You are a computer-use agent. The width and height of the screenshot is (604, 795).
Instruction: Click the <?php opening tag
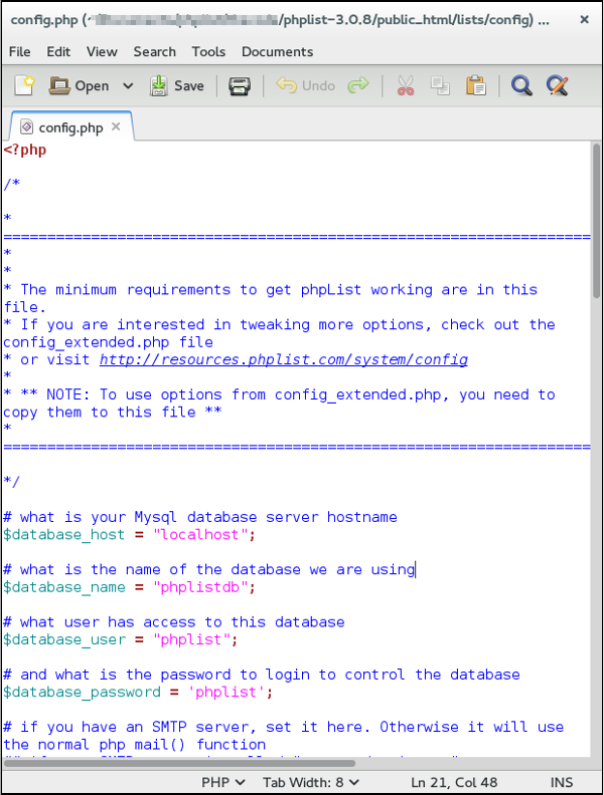coord(25,150)
